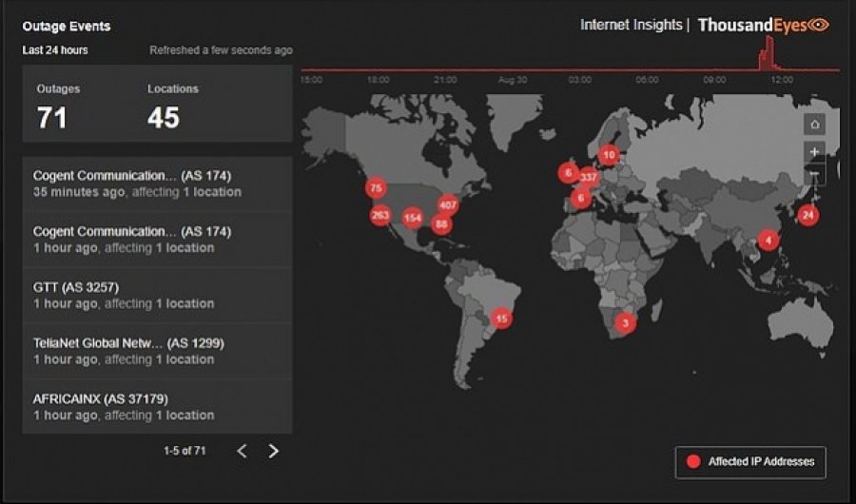Open the TeliaNet Global Network outage entry
Image resolution: width=856 pixels, height=504 pixels.
pos(157,351)
